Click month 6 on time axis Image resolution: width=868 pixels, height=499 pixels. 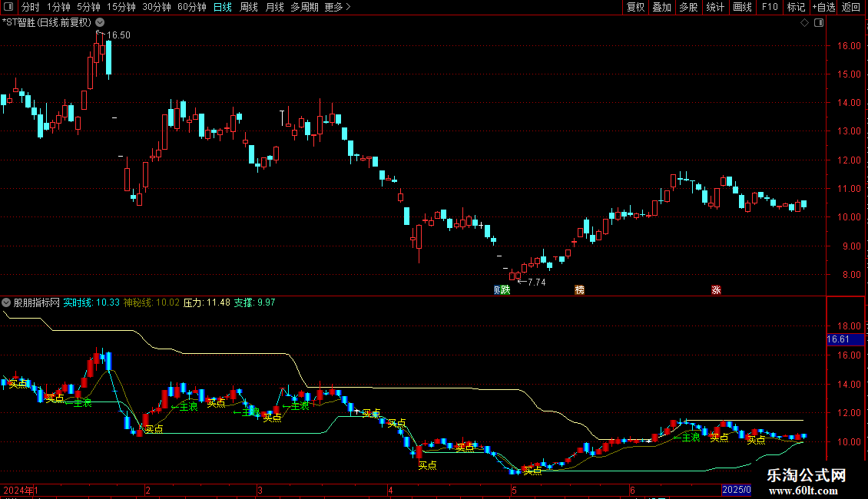point(632,490)
